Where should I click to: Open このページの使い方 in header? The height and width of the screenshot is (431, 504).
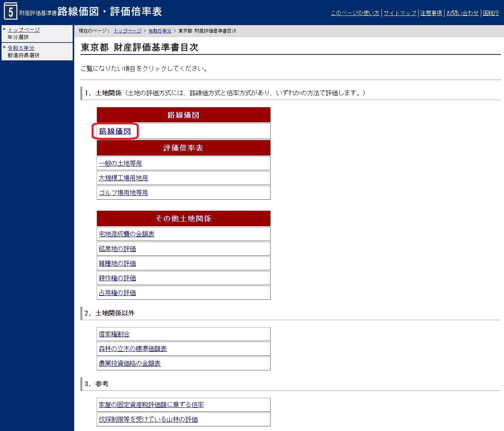pos(355,13)
